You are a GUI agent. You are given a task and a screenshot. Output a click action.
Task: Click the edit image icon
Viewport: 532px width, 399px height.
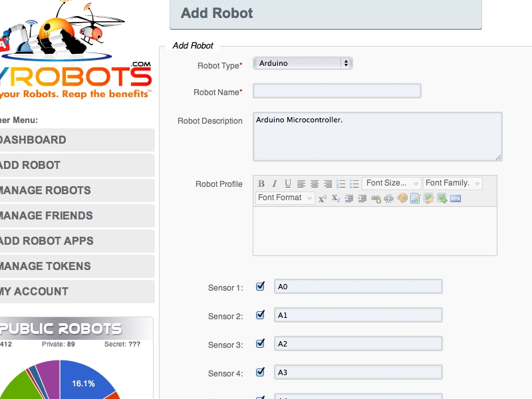click(429, 198)
